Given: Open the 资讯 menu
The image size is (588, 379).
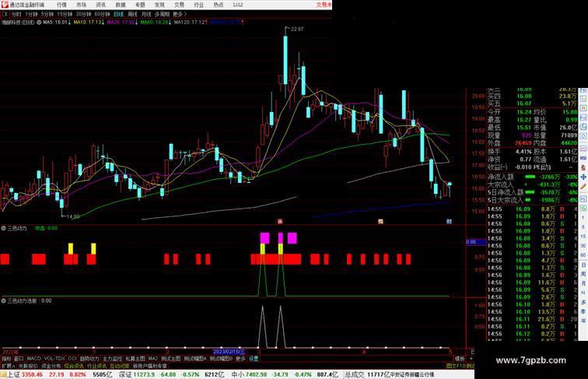Looking at the screenshot, I should click(x=101, y=5).
